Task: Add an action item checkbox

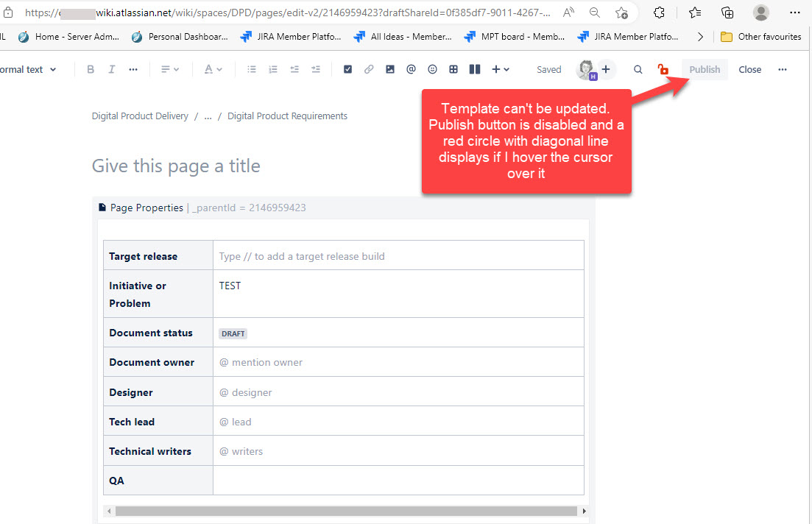Action: [x=347, y=69]
